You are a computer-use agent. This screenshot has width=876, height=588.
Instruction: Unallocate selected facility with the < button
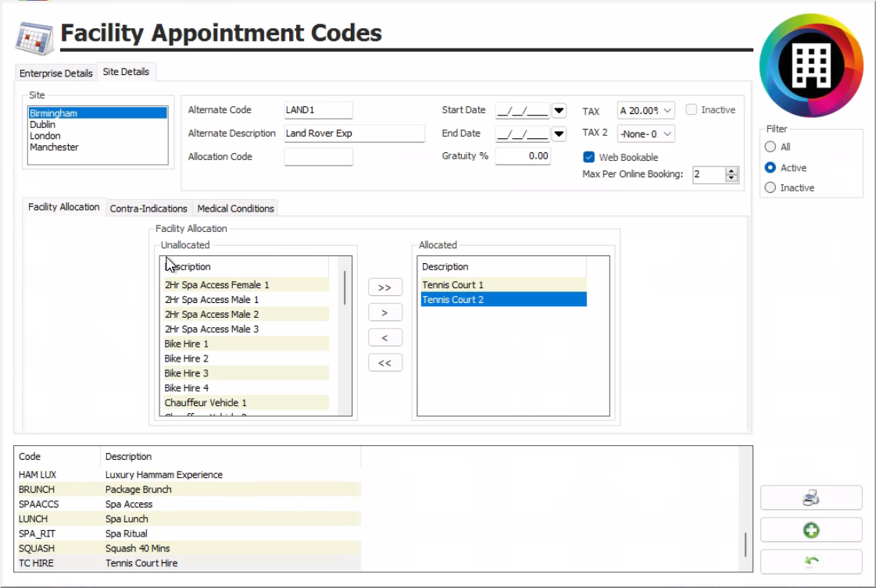(384, 337)
